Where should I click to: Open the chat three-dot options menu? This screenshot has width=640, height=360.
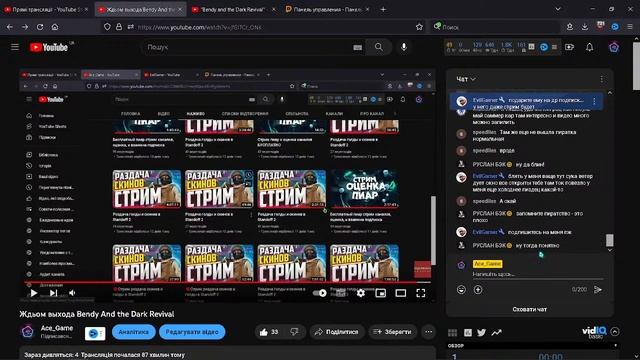tap(602, 79)
